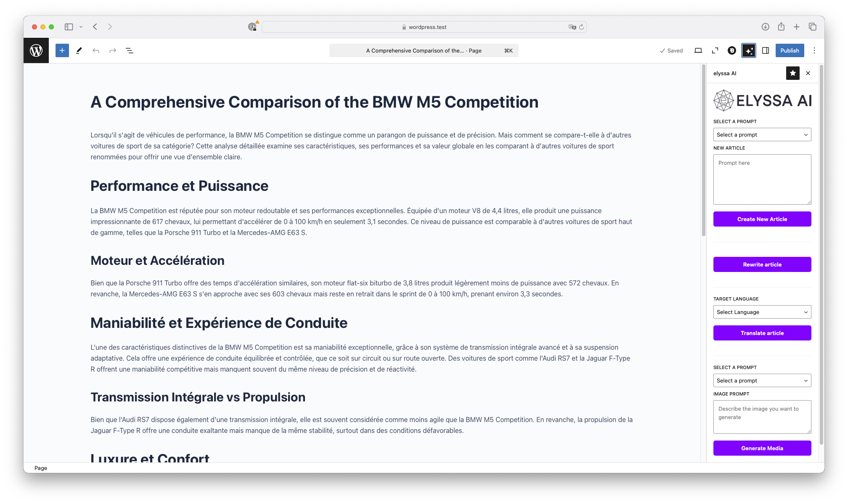Click the main page title heading

pos(314,102)
